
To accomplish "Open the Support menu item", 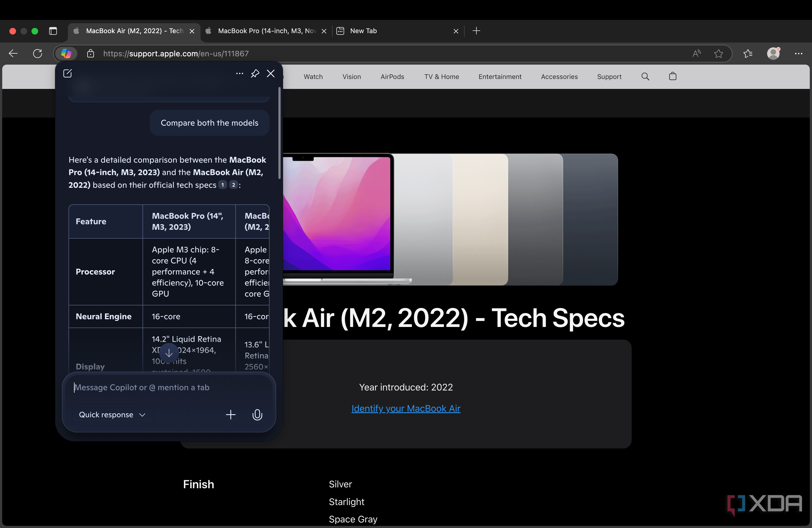I will [609, 77].
